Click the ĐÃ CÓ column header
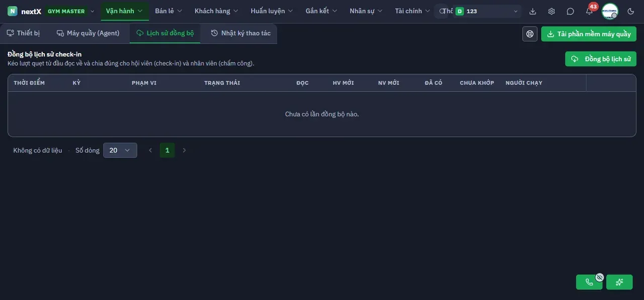The height and width of the screenshot is (300, 644). [x=433, y=83]
